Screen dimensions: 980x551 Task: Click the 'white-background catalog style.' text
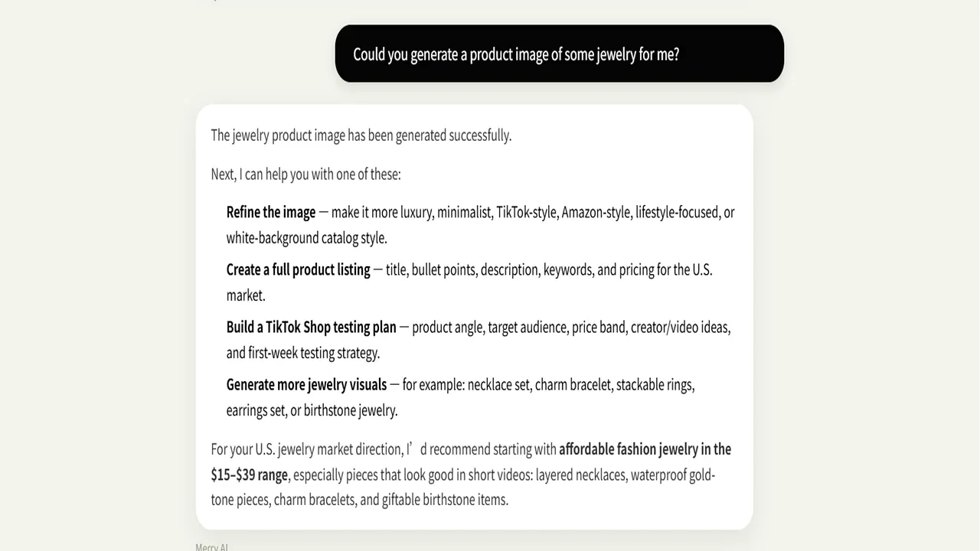(307, 238)
